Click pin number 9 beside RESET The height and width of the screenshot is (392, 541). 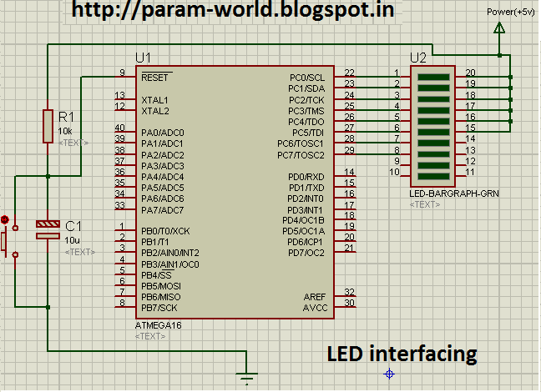[122, 73]
